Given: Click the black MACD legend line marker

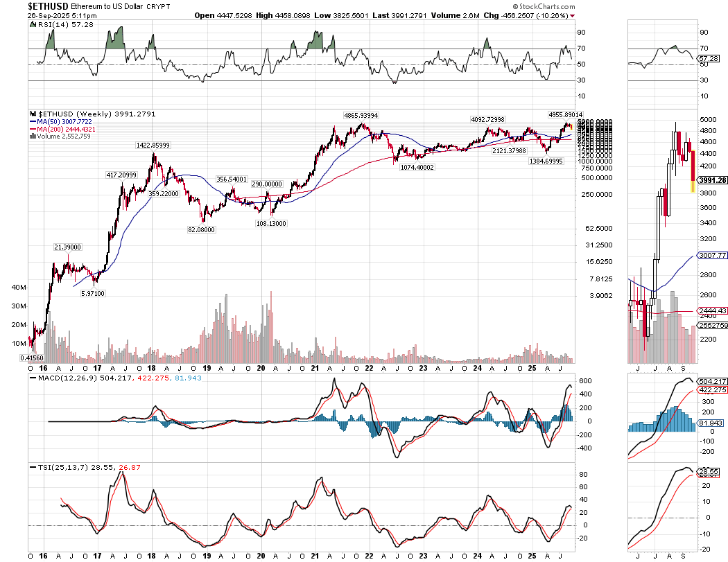Looking at the screenshot, I should pyautogui.click(x=32, y=378).
